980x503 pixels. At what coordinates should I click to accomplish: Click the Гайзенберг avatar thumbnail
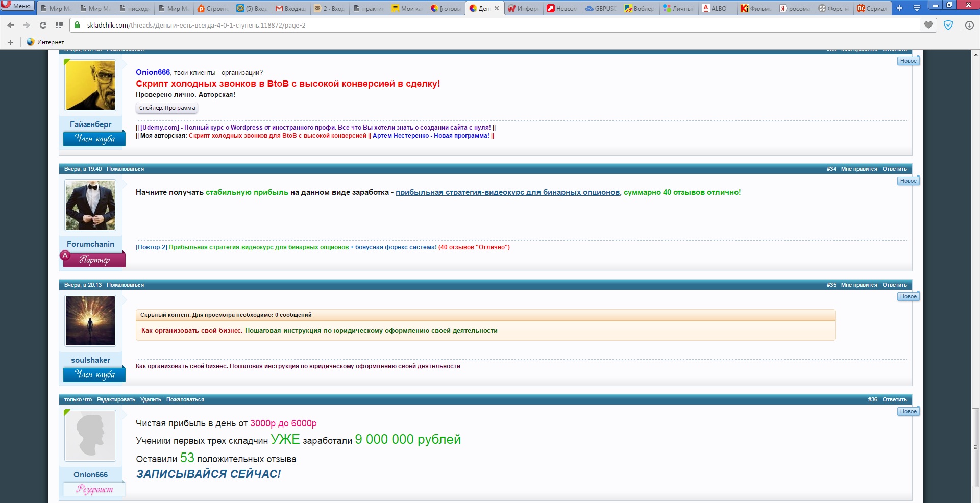point(90,85)
